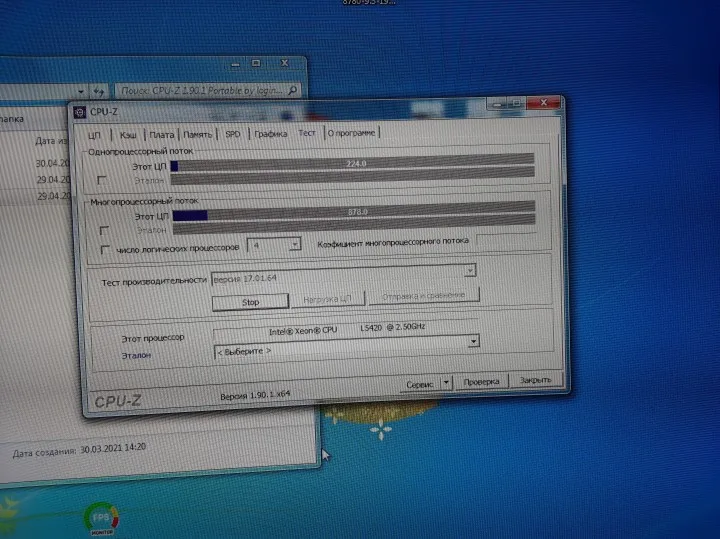Click the multi-thread ratio value field
720x539 pixels.
point(506,238)
